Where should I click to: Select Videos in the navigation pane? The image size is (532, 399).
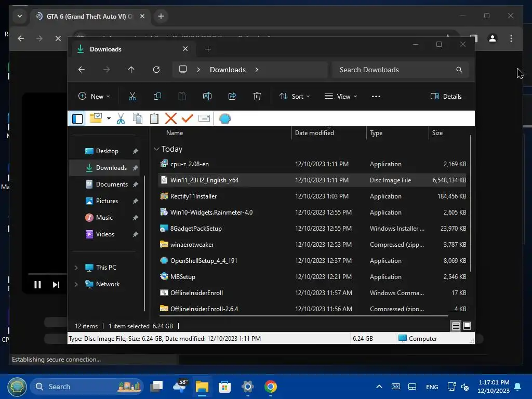tap(104, 234)
